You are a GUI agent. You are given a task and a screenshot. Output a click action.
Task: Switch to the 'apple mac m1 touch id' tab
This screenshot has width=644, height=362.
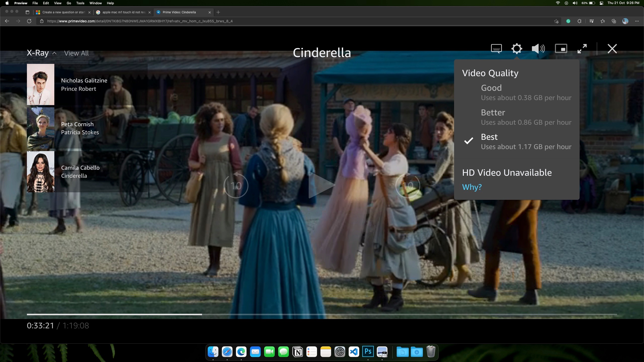(x=123, y=12)
